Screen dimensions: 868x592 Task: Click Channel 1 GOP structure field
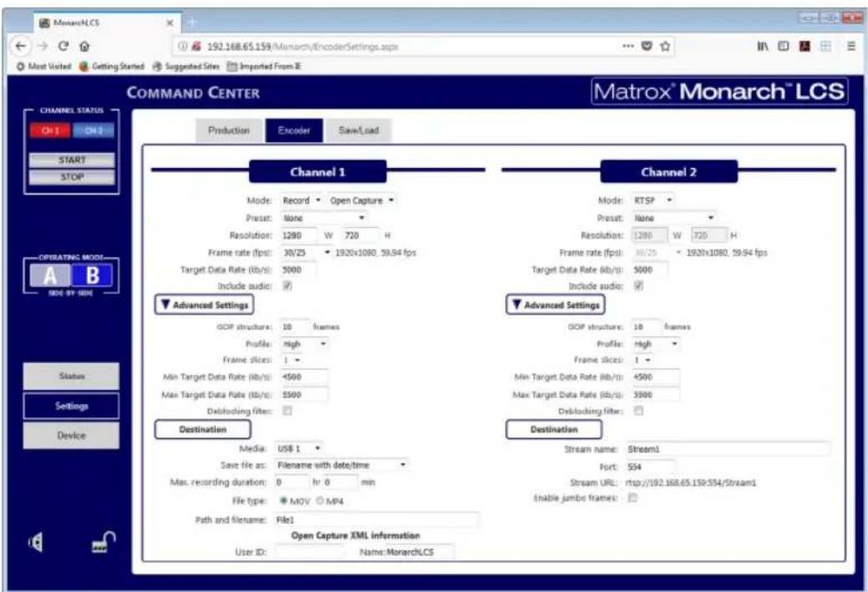(295, 326)
